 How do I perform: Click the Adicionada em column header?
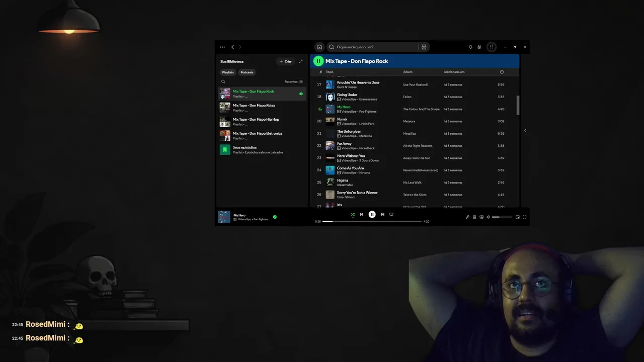454,72
